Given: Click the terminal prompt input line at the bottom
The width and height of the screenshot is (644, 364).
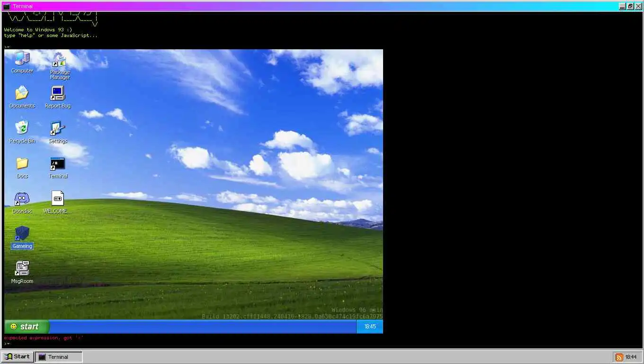Looking at the screenshot, I should point(322,344).
